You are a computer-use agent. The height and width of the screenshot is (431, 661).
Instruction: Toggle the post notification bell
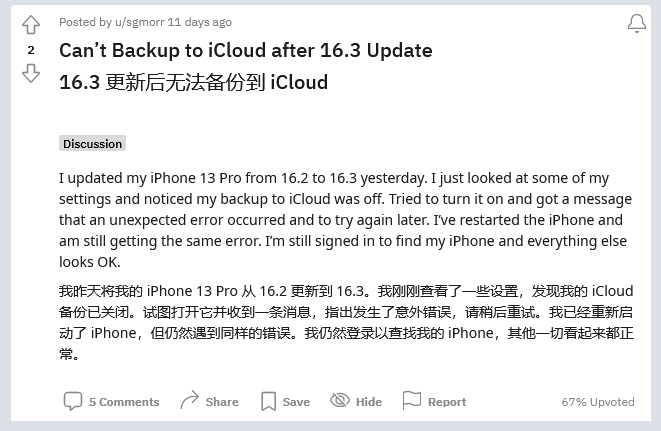point(636,23)
